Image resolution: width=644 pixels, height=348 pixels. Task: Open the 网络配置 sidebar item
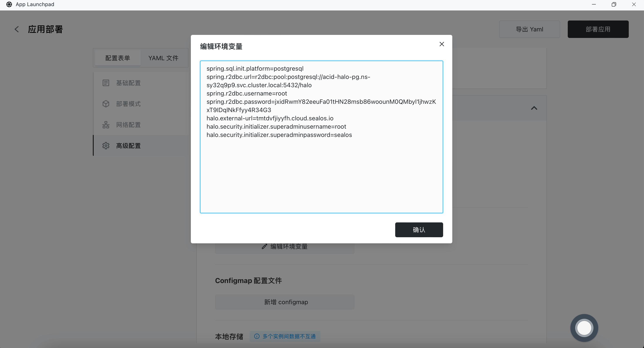128,125
